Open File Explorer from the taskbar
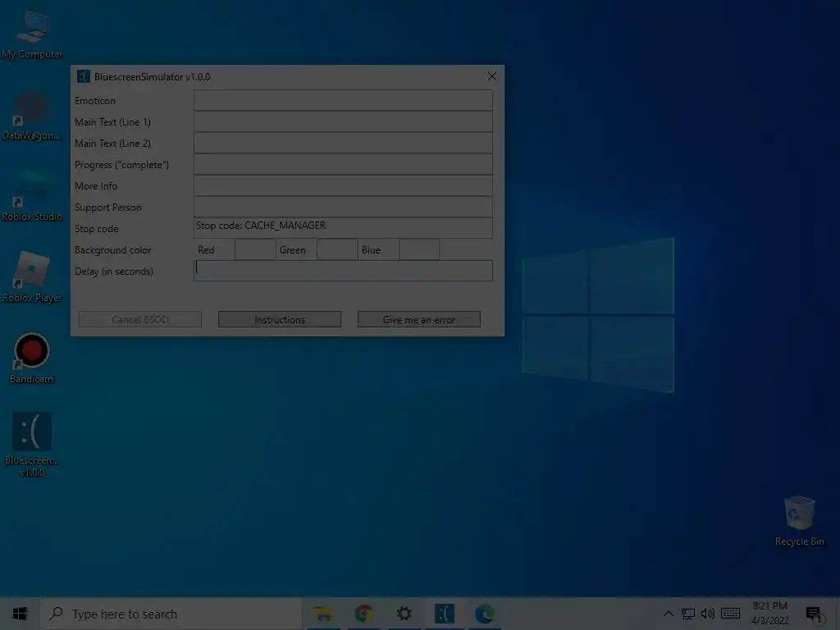The width and height of the screenshot is (840, 630). click(323, 614)
